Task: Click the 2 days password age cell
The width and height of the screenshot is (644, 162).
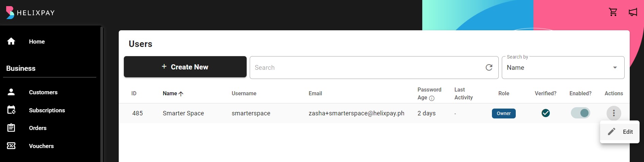Action: [x=427, y=113]
